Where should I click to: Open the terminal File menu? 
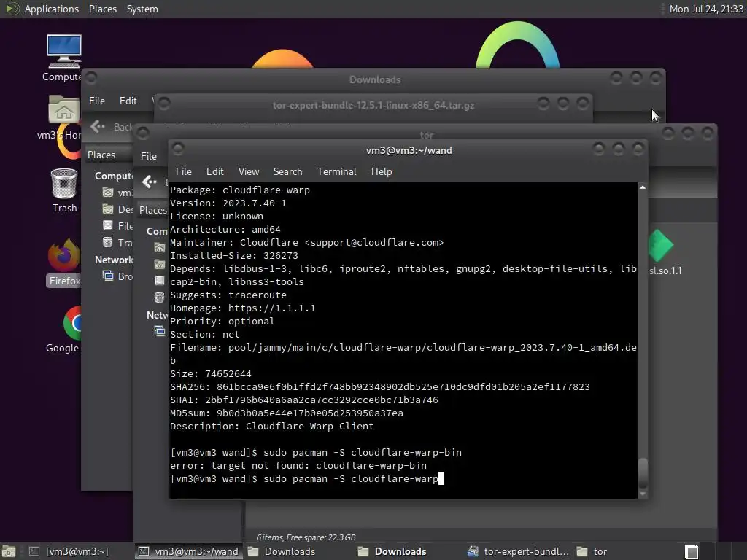click(x=183, y=171)
